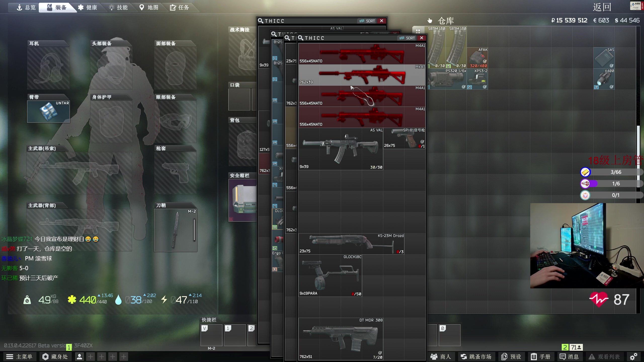Click the quick bar slot V
644x362 pixels.
(x=211, y=335)
